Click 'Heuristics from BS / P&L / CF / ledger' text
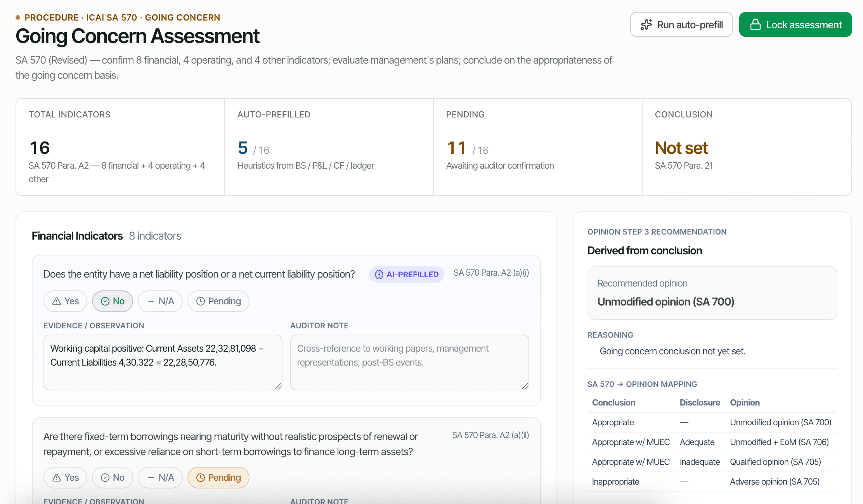The height and width of the screenshot is (504, 863). click(x=306, y=166)
